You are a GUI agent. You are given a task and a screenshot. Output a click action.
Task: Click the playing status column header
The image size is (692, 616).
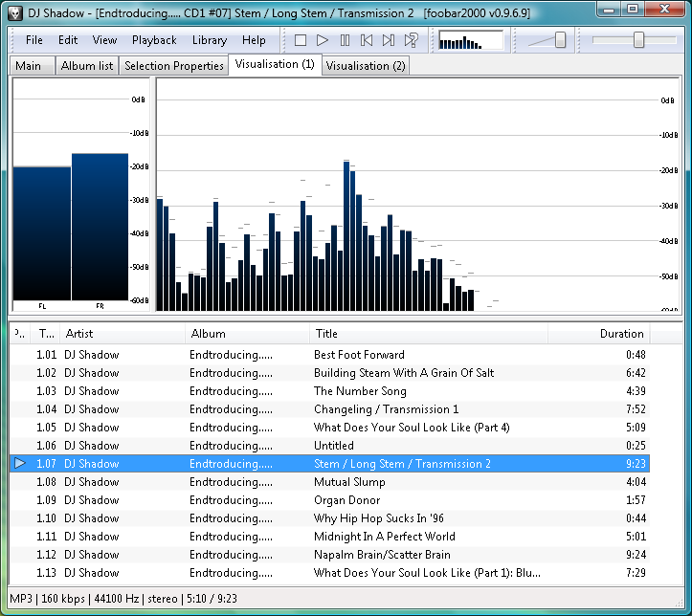pyautogui.click(x=20, y=334)
